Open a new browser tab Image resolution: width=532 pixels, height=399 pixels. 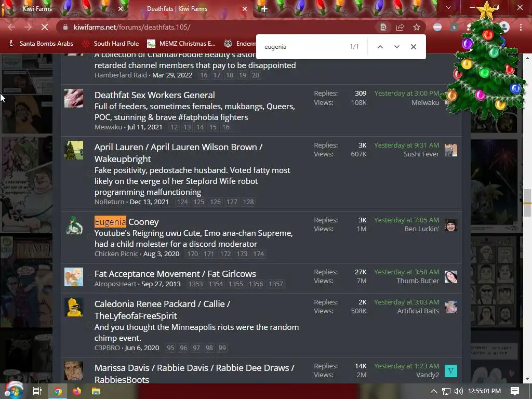click(264, 9)
